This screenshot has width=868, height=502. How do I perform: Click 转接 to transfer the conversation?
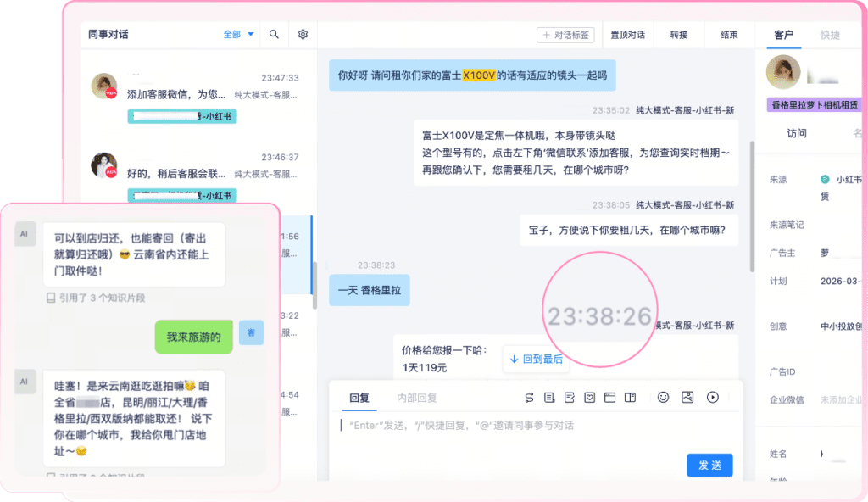(x=679, y=35)
